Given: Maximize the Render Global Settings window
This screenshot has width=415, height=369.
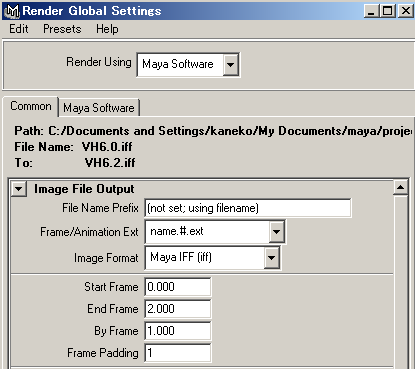Looking at the screenshot, I should pyautogui.click(x=388, y=11).
